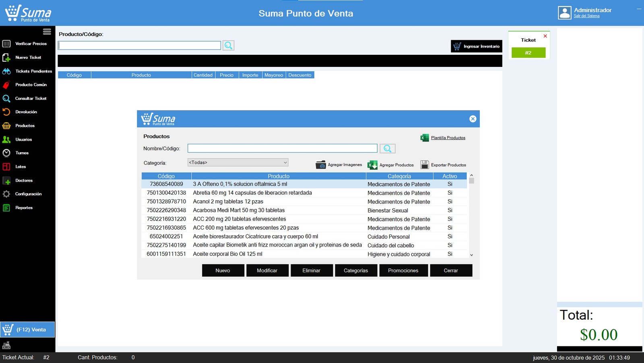Screen dimensions: 644x363
Task: Click the green #2 ticket indicator
Action: point(528,52)
